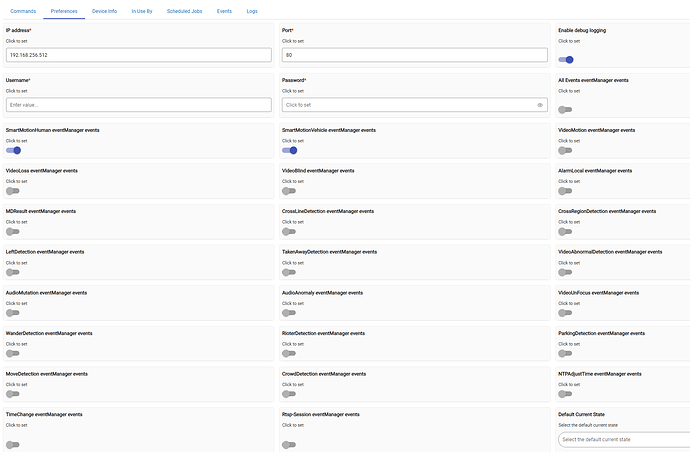This screenshot has height=452, width=690.
Task: Open the Scheduled Jobs tab
Action: coord(184,10)
